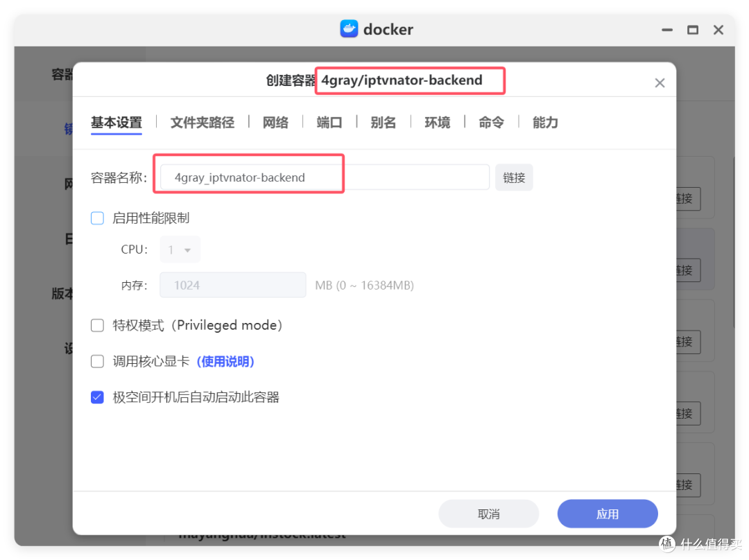This screenshot has width=749, height=560.
Task: Open the 能力 tab
Action: click(x=544, y=122)
